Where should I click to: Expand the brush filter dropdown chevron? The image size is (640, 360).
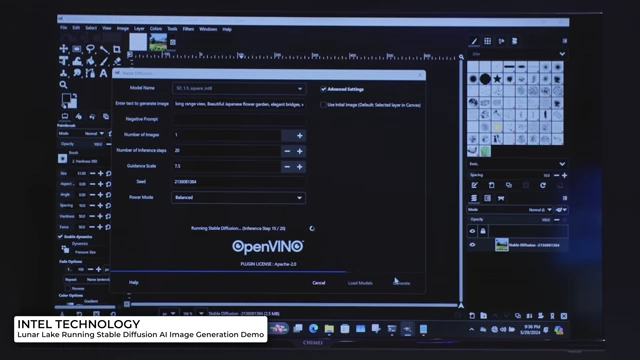coord(562,54)
